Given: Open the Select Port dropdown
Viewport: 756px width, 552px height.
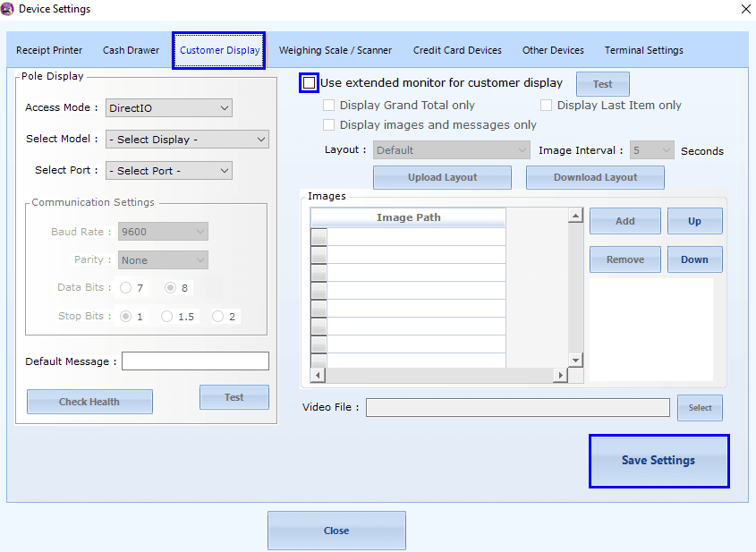Looking at the screenshot, I should 169,171.
